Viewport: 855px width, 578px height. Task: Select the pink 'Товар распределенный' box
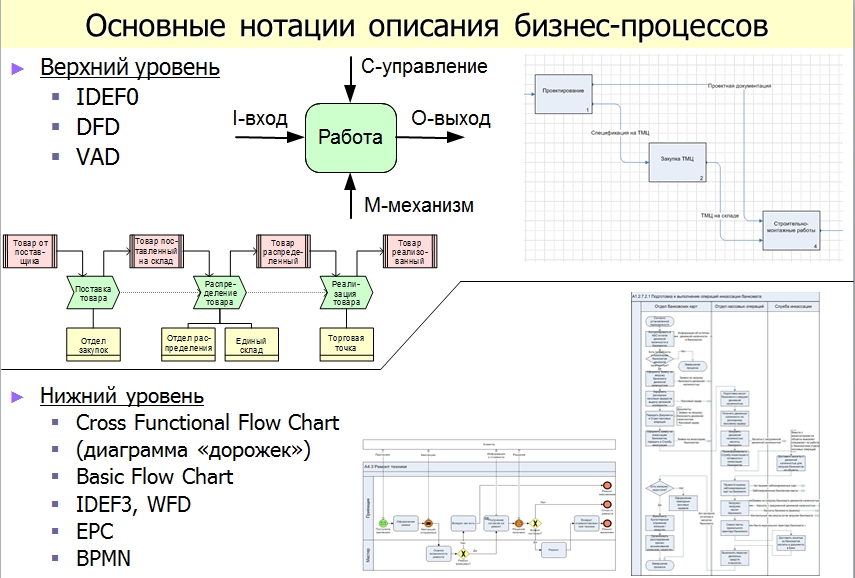284,251
